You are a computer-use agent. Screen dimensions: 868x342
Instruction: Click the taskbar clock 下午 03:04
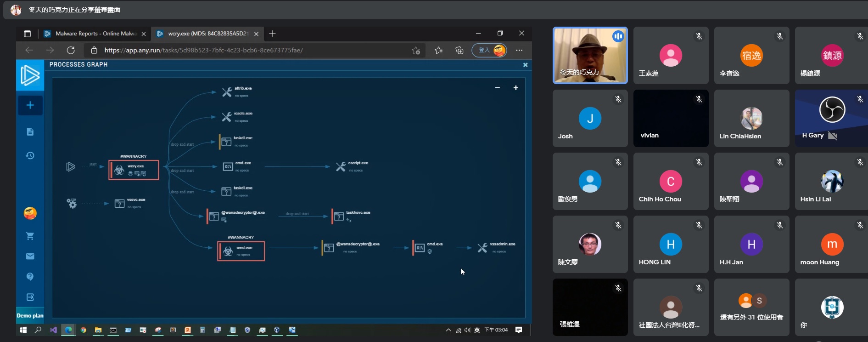[x=496, y=330]
